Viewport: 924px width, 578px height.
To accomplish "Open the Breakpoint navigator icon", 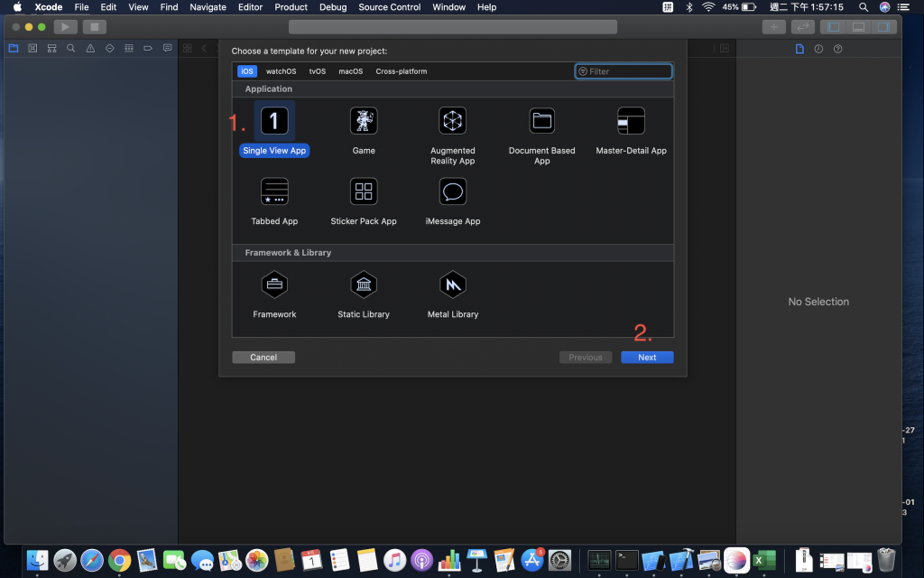I will pos(148,49).
